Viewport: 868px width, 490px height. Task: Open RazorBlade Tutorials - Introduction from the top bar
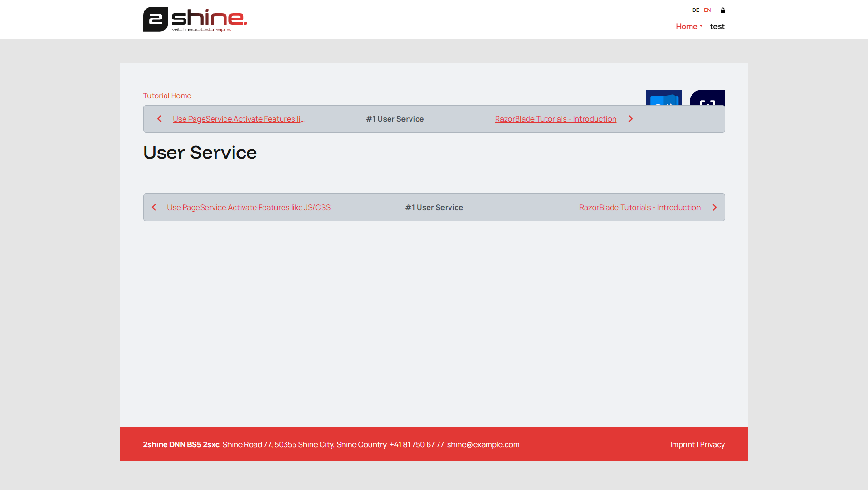pyautogui.click(x=555, y=119)
